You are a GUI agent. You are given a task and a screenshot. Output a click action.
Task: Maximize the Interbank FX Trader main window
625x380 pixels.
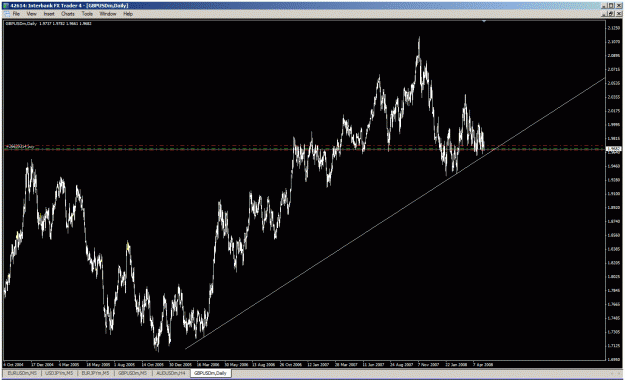pyautogui.click(x=611, y=5)
